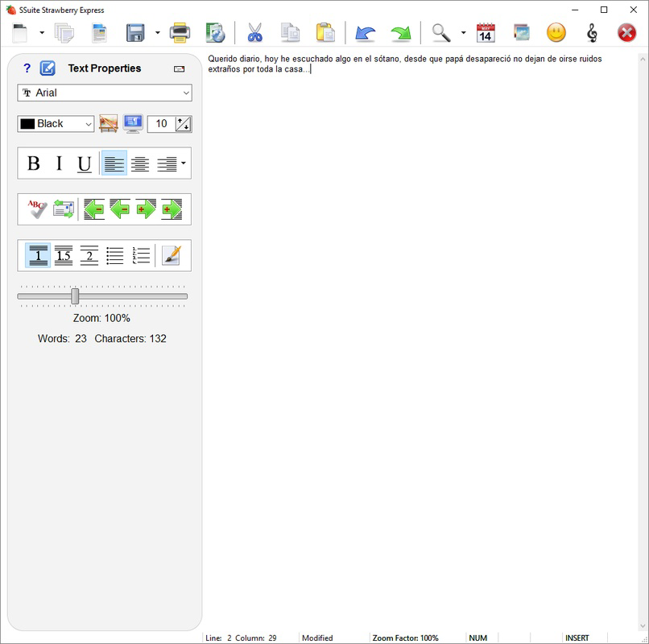
Task: Toggle Bold formatting
Action: point(34,163)
